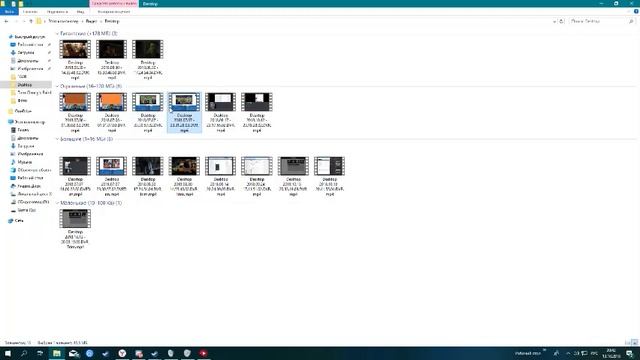Click into the Desktop search field

(598, 21)
